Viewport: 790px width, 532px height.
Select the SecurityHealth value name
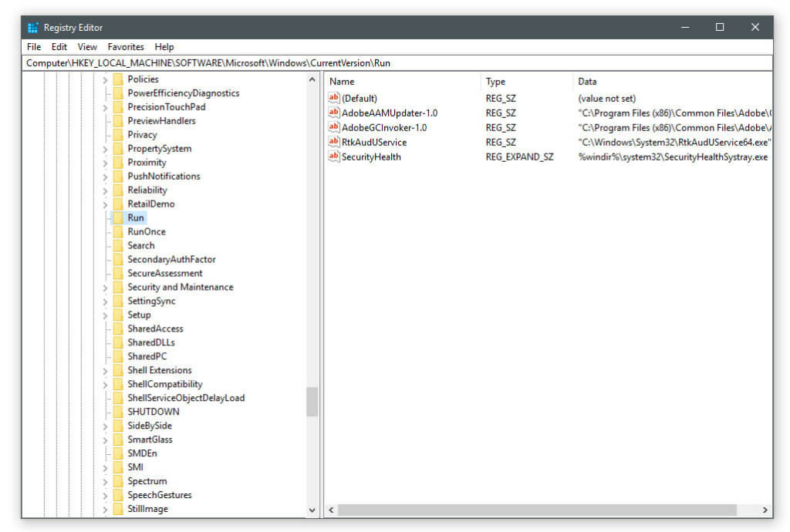point(371,157)
